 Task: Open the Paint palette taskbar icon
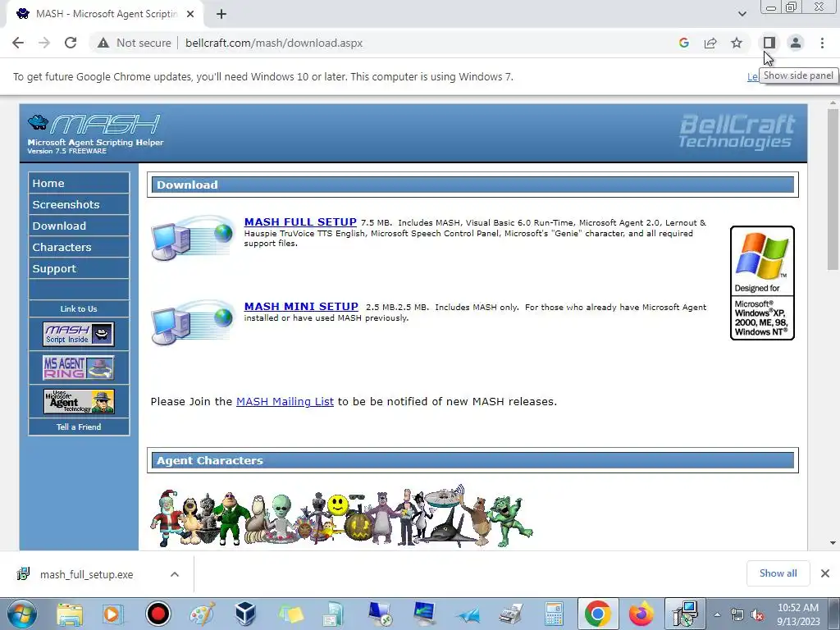tap(202, 614)
